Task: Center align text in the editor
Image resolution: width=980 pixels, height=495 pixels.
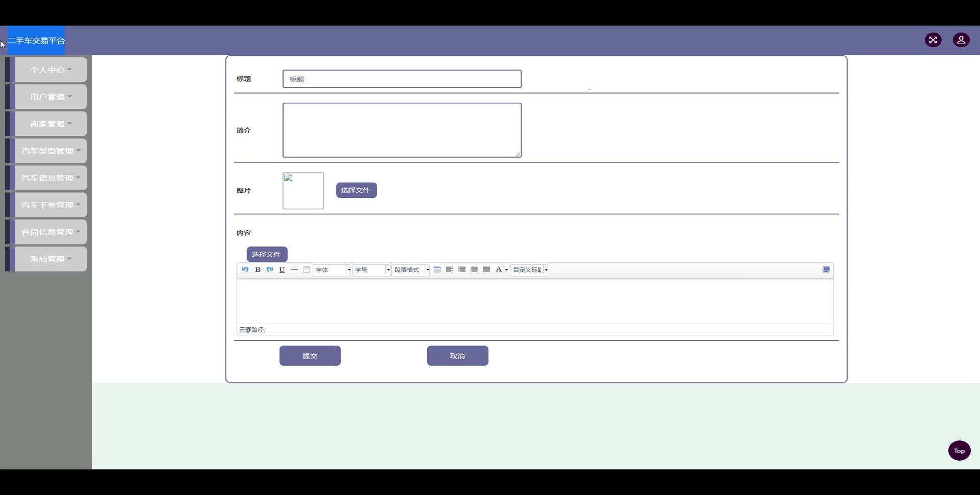Action: pyautogui.click(x=474, y=269)
